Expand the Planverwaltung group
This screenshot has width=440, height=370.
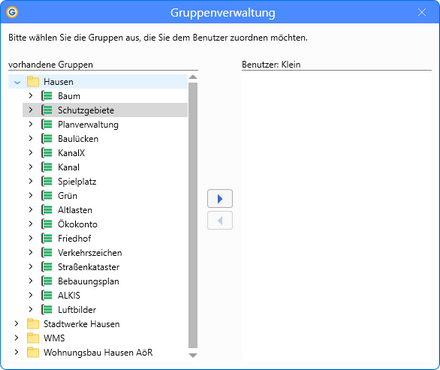point(31,124)
